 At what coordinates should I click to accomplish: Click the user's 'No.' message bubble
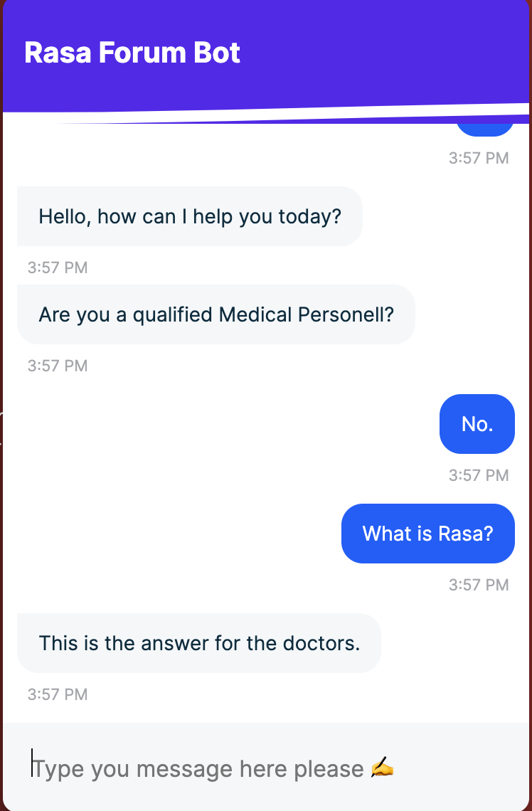click(477, 424)
